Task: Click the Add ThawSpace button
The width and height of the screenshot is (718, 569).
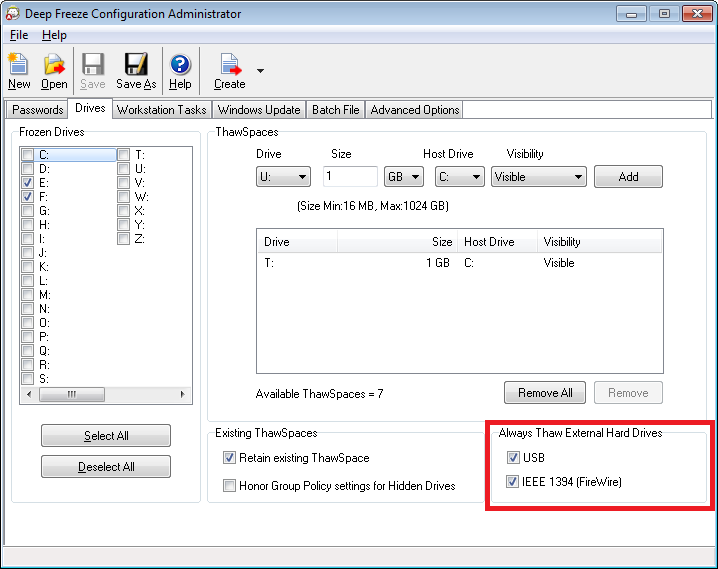Action: [628, 177]
